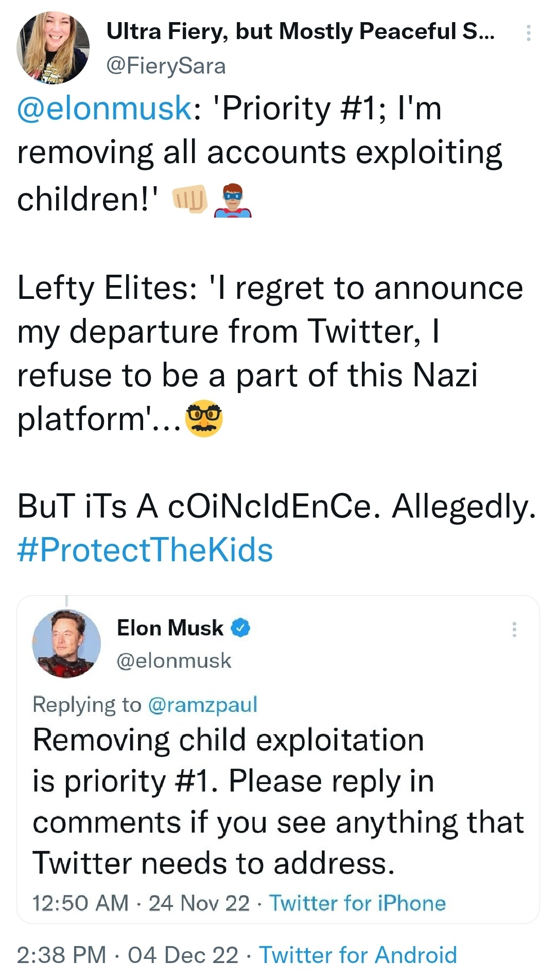
Task: Tap the fist bump emoji in the tweet
Action: [189, 199]
